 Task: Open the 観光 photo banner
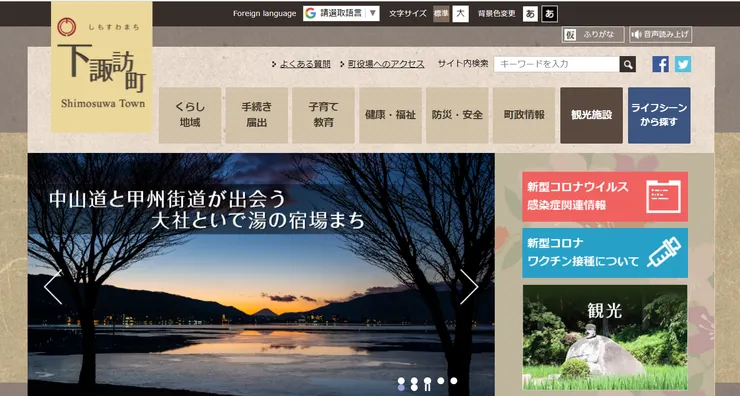[x=605, y=337]
